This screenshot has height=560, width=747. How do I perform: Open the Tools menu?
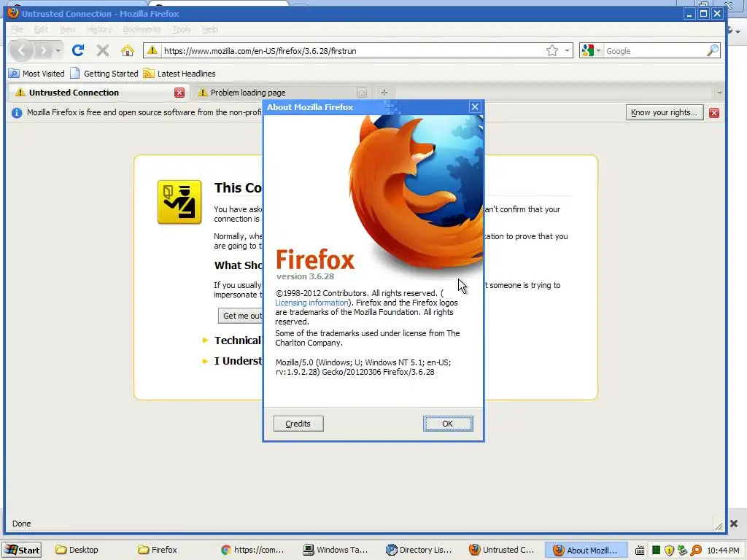point(182,29)
